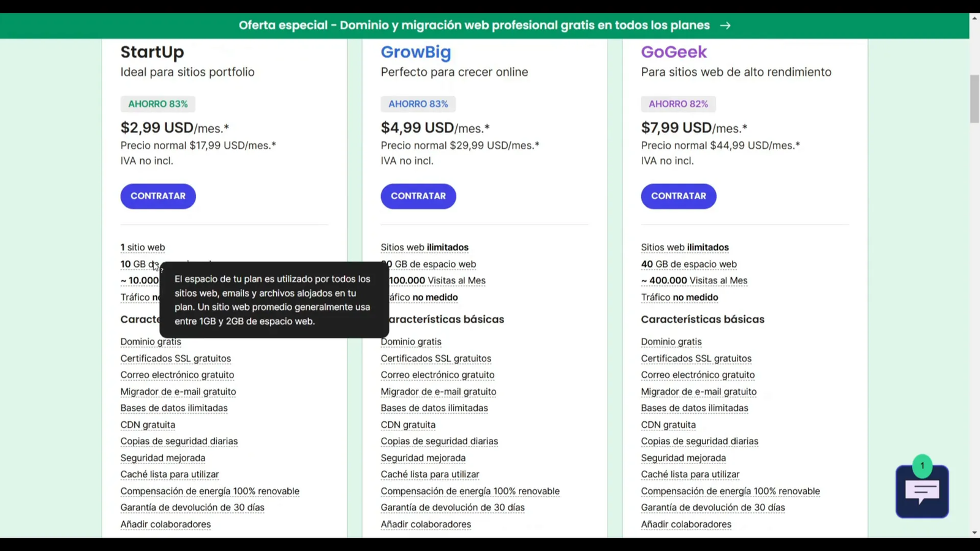This screenshot has width=980, height=551.
Task: Dismiss the espacio web tooltip popup
Action: coord(273,299)
